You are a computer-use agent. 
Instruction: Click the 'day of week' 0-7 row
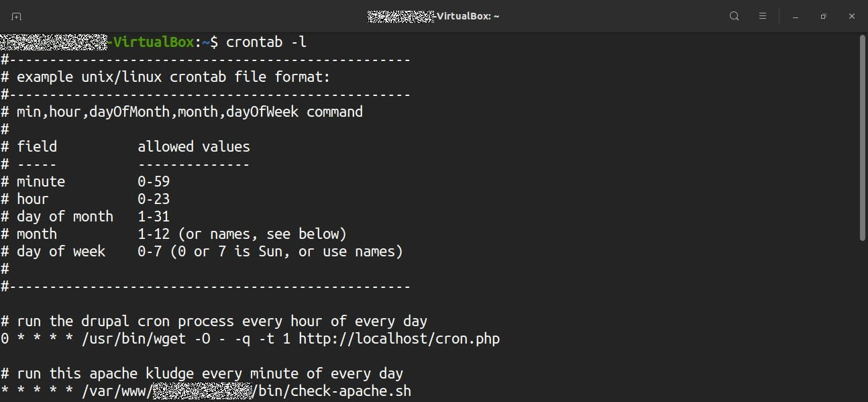(x=201, y=252)
